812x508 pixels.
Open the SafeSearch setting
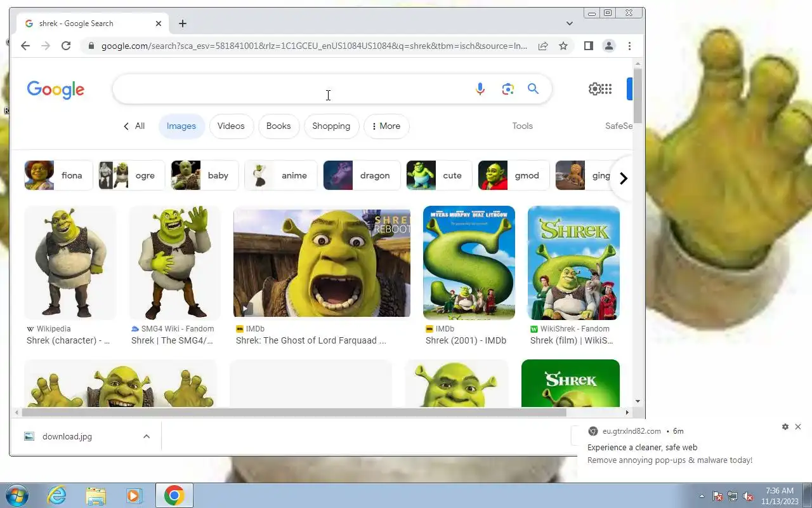coord(619,126)
